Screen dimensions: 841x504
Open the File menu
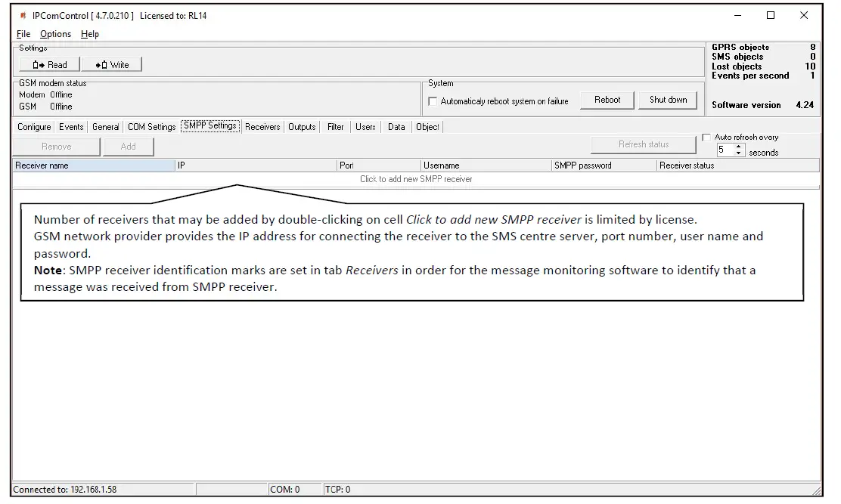23,33
